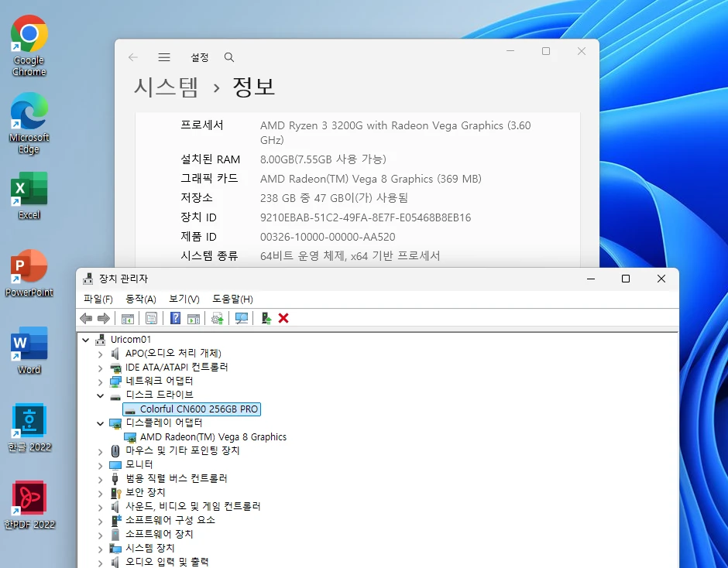Expand the 모니터 chevron
The width and height of the screenshot is (728, 568).
pyautogui.click(x=100, y=465)
